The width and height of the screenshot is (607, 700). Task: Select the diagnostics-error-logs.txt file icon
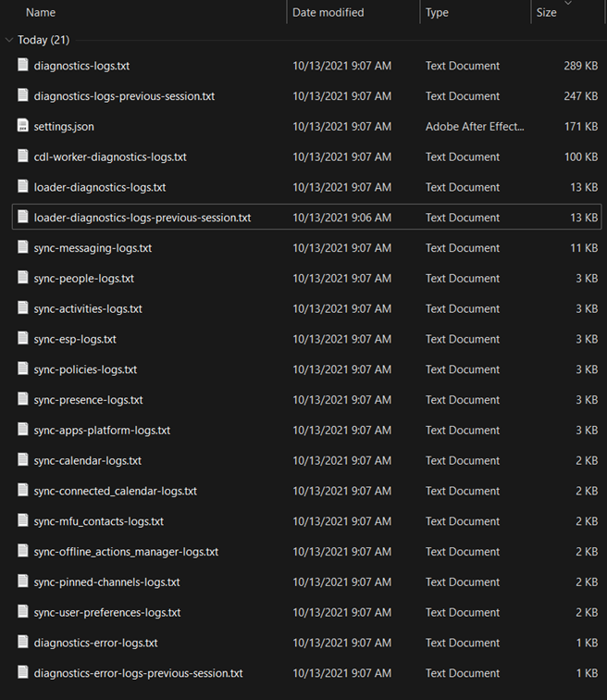(x=23, y=642)
